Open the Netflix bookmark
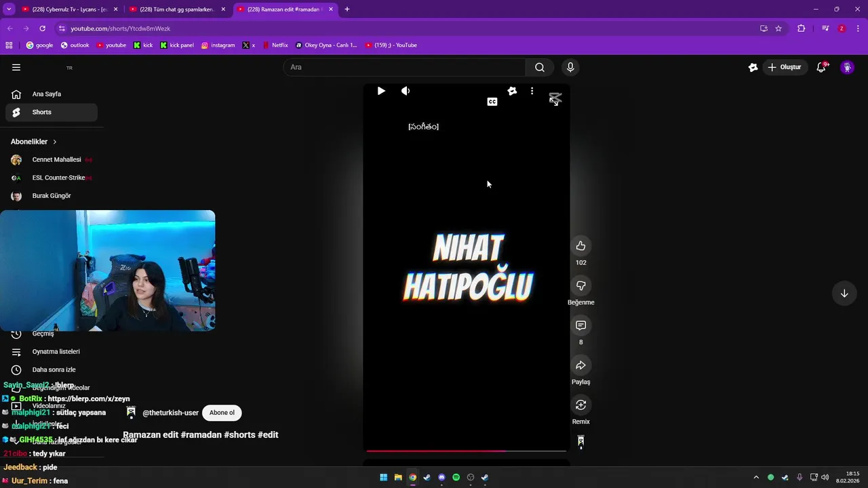The height and width of the screenshot is (488, 868). (275, 45)
